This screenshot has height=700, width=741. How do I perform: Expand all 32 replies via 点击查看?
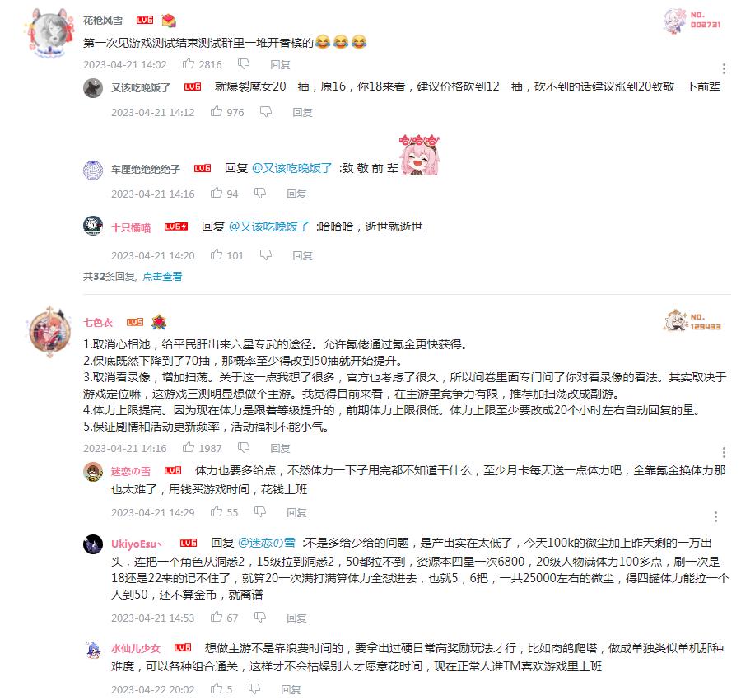[162, 277]
